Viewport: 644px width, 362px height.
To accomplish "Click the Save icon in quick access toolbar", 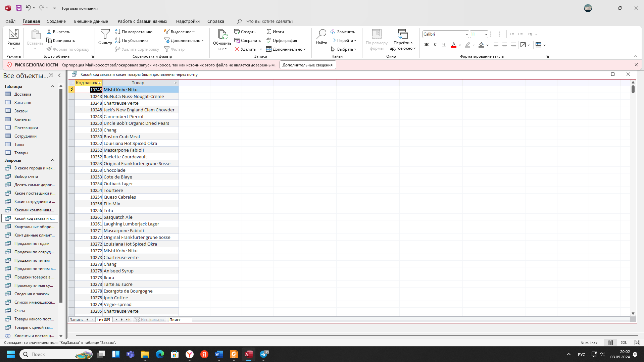I will 19,8.
